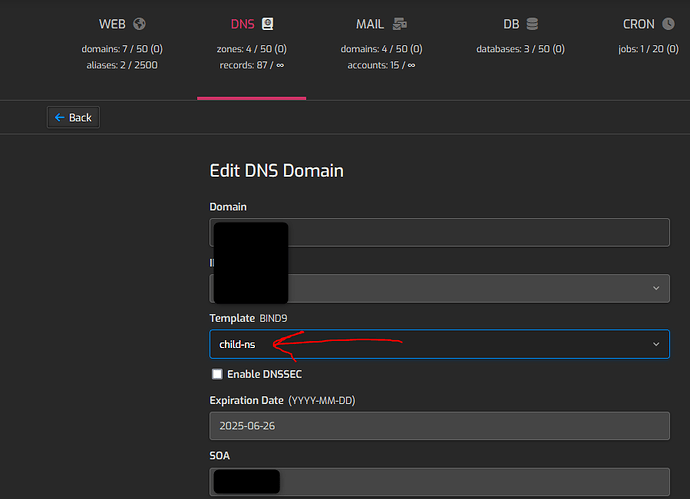Open the DB tab

pos(511,24)
